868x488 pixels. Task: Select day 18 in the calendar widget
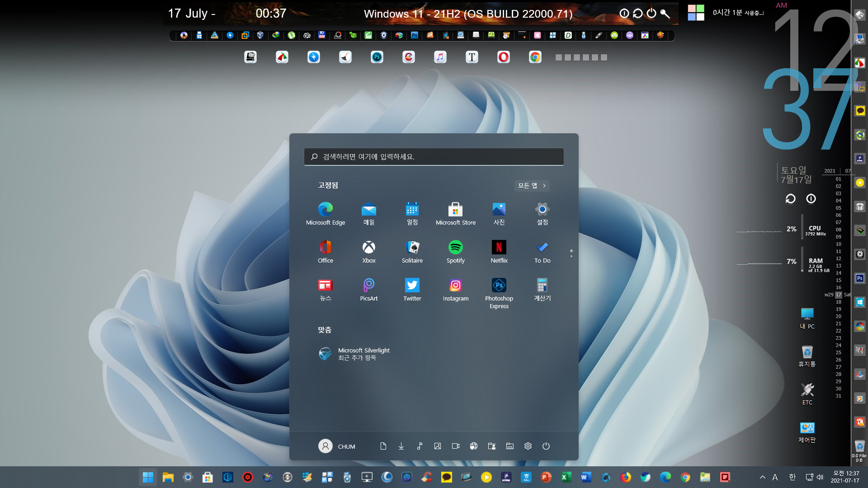pos(839,302)
